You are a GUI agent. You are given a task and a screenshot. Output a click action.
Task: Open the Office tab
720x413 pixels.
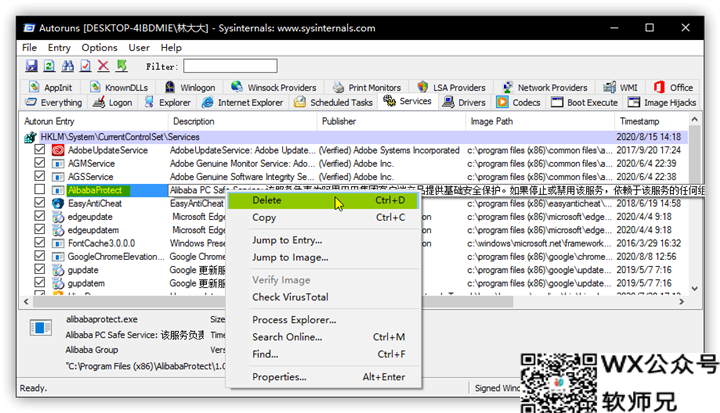673,87
